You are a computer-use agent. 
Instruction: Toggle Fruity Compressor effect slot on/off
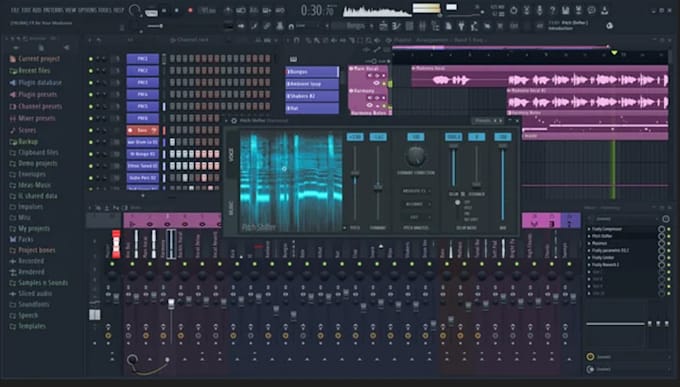point(669,229)
